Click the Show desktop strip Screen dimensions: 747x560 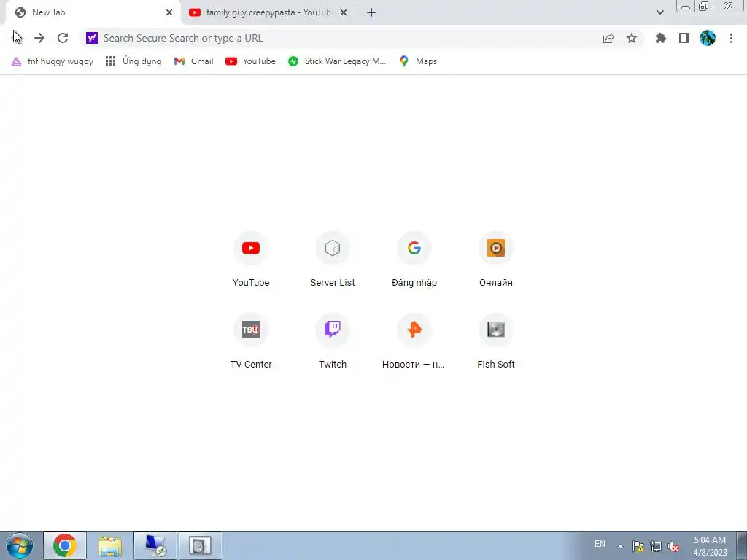742,545
